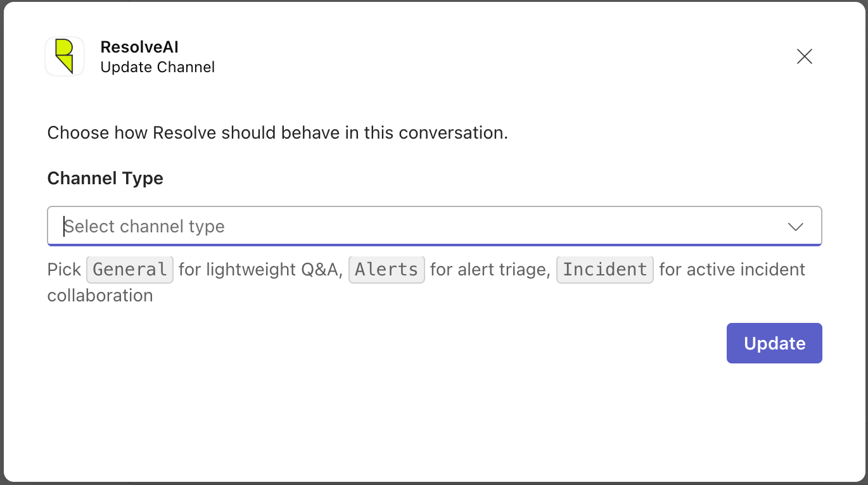Click the Update Channel subtitle text
Viewport: 868px width, 485px height.
[x=158, y=67]
